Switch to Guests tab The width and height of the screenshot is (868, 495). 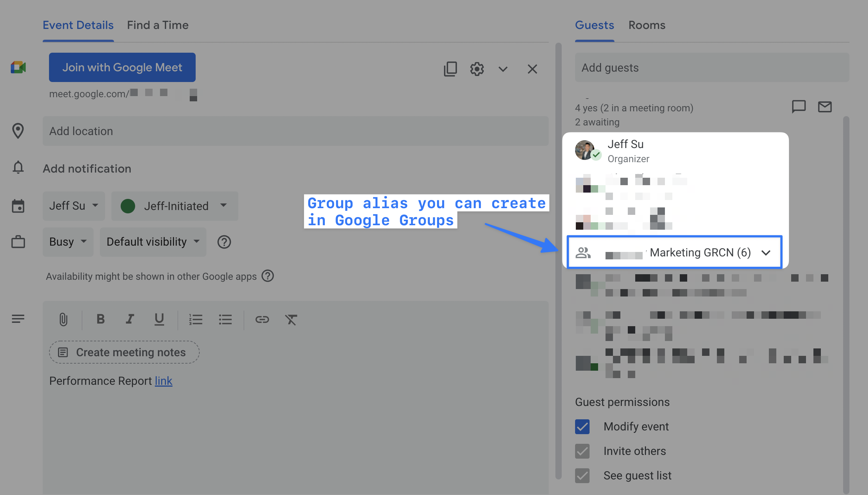point(594,25)
